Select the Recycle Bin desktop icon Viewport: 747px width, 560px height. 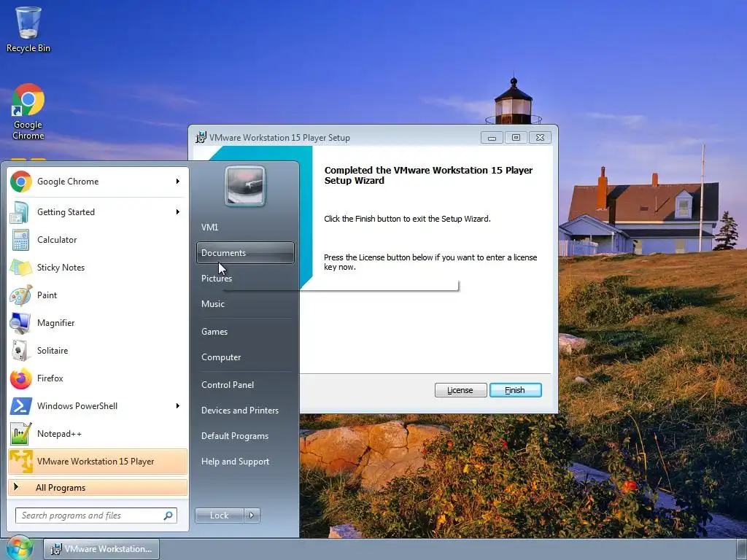coord(28,29)
